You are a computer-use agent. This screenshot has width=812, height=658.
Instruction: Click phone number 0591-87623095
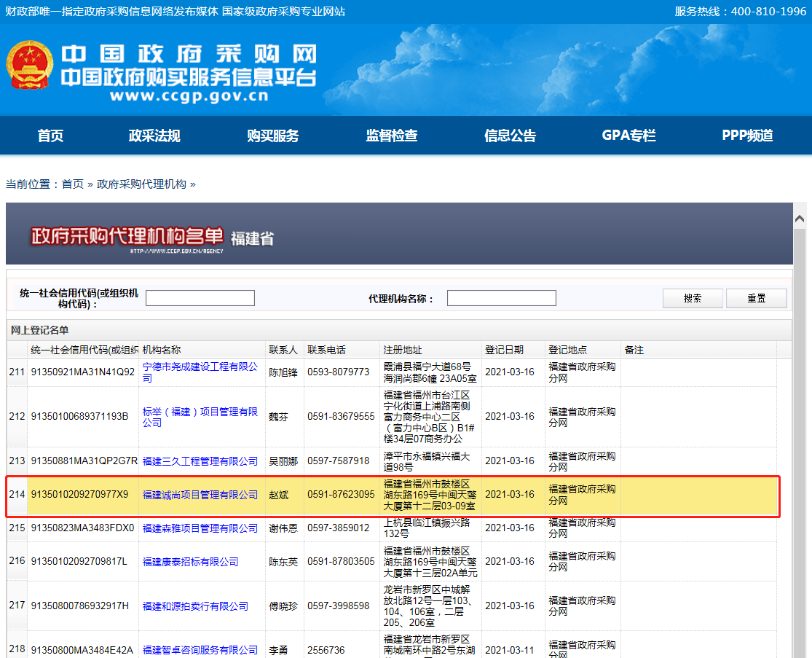pyautogui.click(x=341, y=494)
